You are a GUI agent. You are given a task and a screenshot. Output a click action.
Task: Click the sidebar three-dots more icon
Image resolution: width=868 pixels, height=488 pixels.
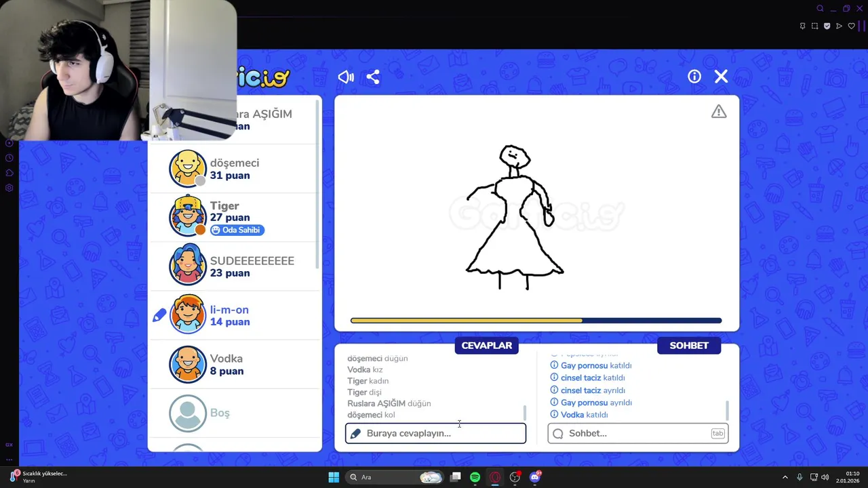point(9,459)
